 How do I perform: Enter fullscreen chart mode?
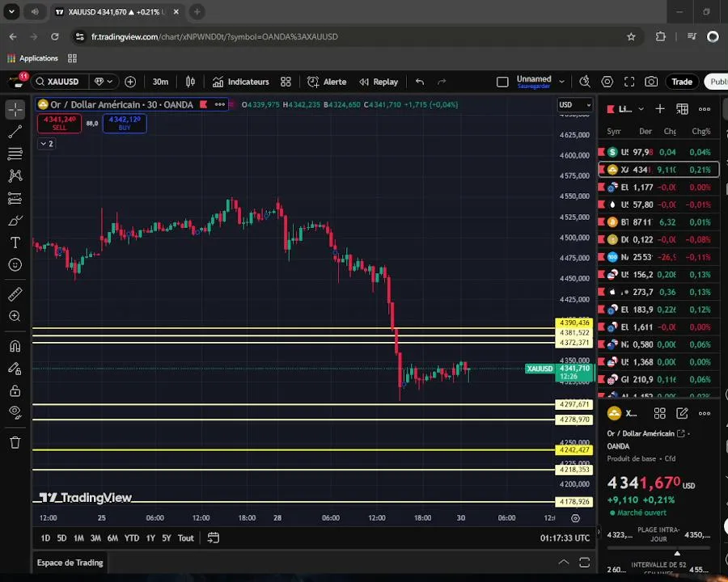(x=629, y=82)
